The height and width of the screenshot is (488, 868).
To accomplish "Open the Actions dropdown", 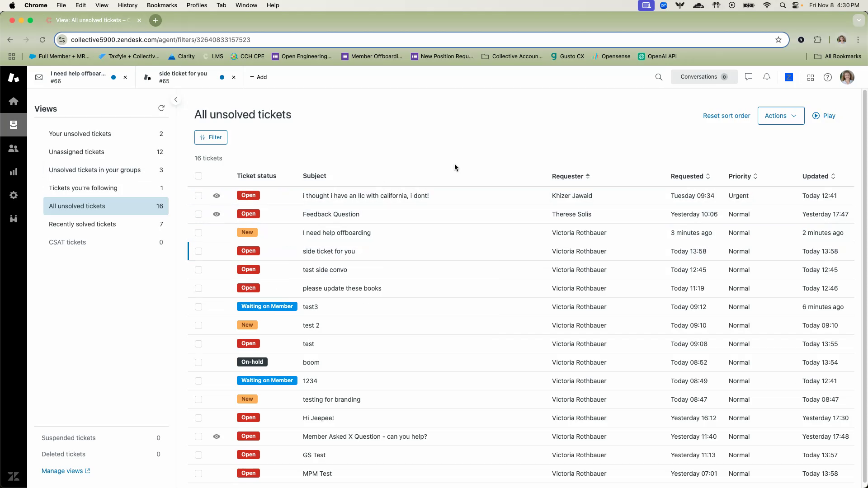I will coord(780,116).
